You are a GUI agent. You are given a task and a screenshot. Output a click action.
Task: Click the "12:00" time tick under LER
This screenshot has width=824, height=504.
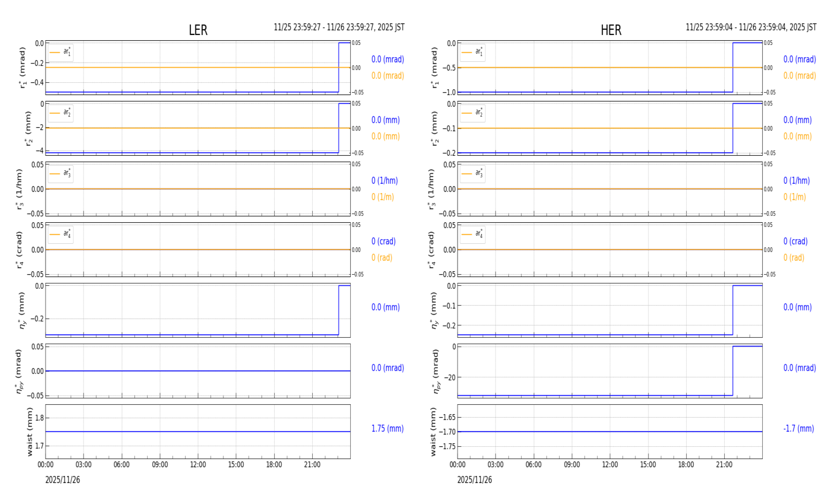tap(198, 465)
